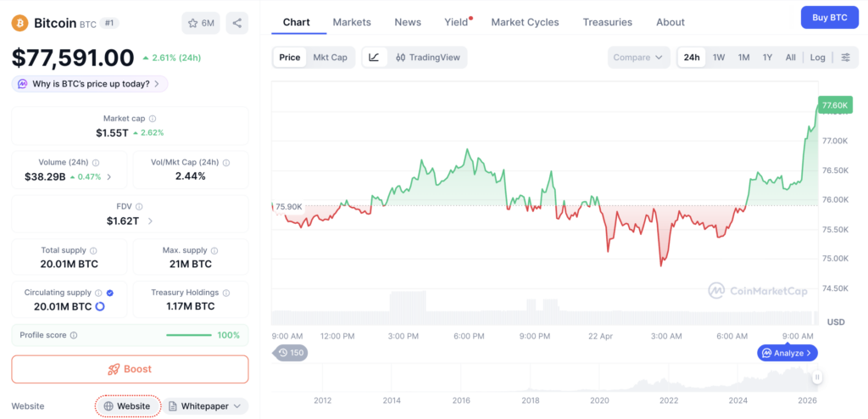Set chart range to 1W

pos(719,58)
